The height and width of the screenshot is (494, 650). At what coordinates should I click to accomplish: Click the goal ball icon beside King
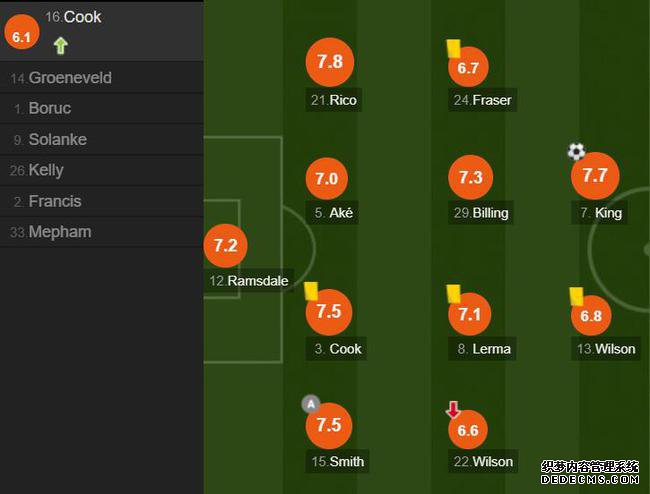tap(577, 152)
